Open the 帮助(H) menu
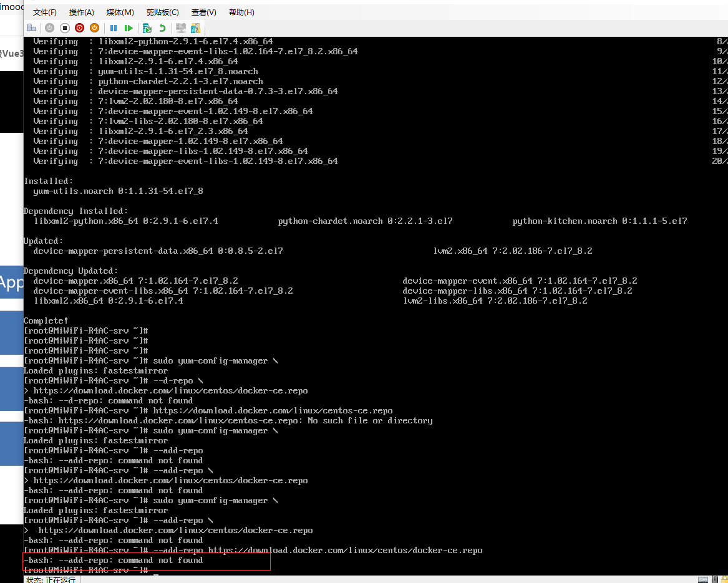Screen dimensions: 728x583 pos(241,12)
